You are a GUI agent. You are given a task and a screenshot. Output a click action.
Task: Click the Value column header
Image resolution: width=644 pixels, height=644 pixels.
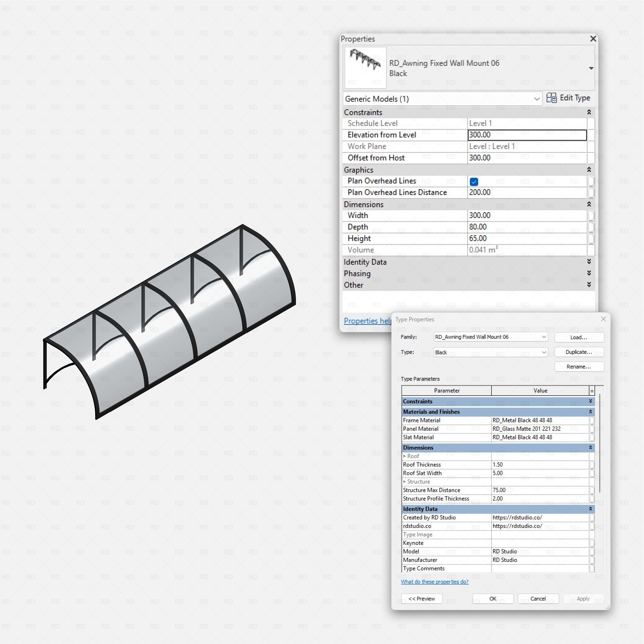[540, 391]
